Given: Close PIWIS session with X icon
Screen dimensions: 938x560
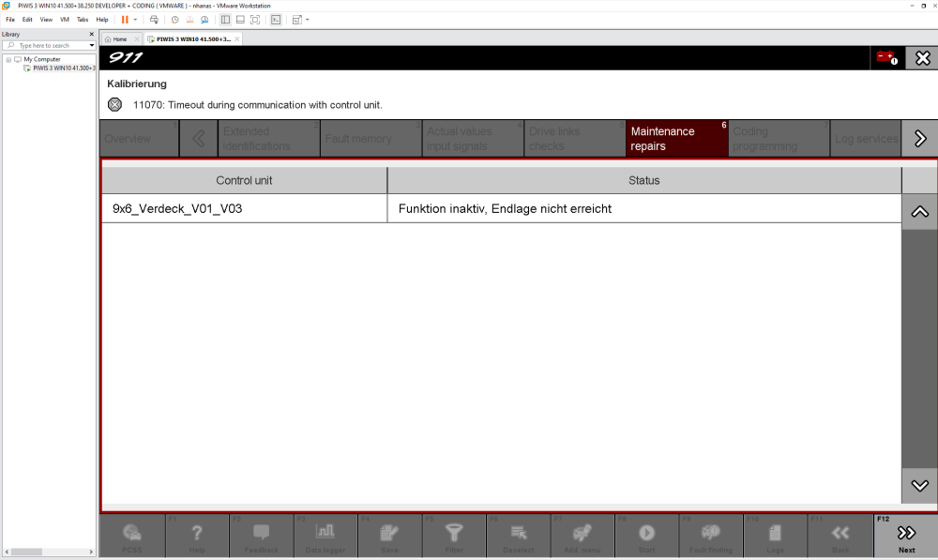Looking at the screenshot, I should point(922,58).
